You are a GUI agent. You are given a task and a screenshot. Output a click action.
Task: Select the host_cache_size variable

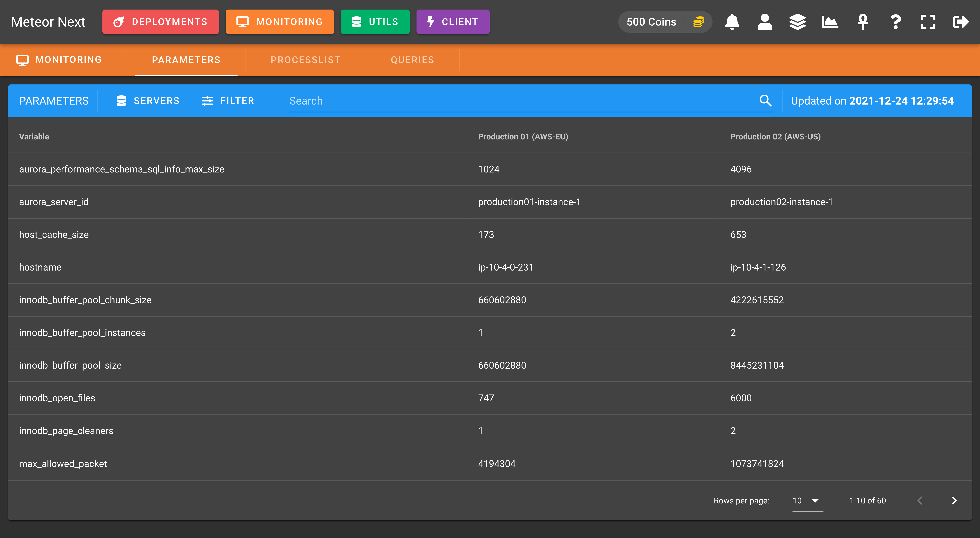click(x=54, y=235)
